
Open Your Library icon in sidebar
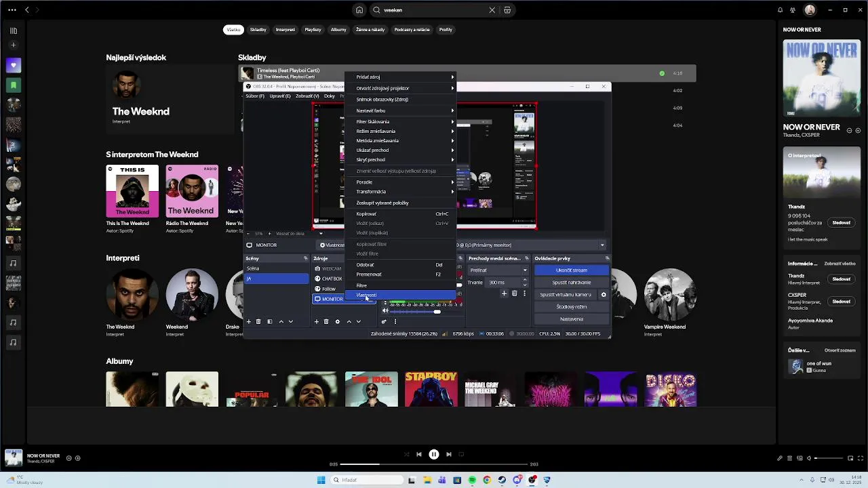pyautogui.click(x=13, y=30)
